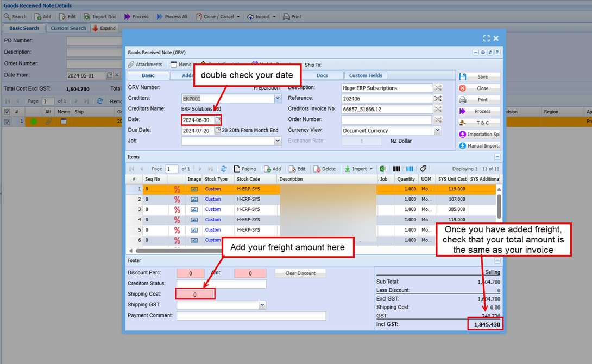Click the Excel export icon in Items toolbar
This screenshot has height=364, width=592.
(382, 169)
